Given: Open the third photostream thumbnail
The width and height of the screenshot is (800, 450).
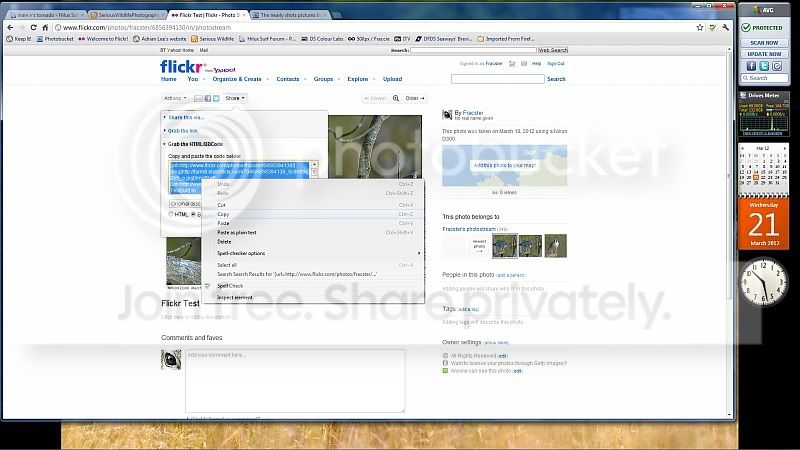Looking at the screenshot, I should [x=555, y=246].
